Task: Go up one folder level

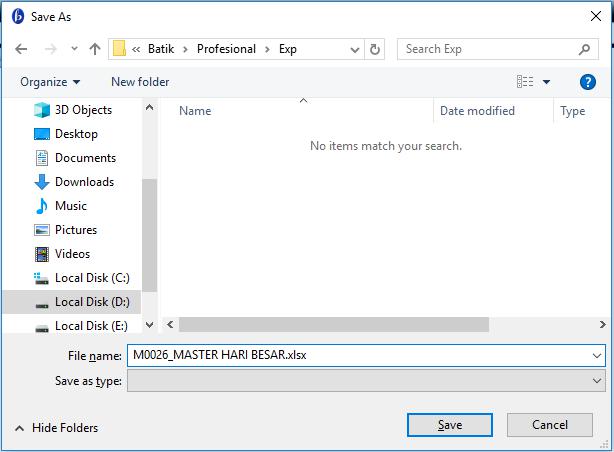Action: pos(95,49)
